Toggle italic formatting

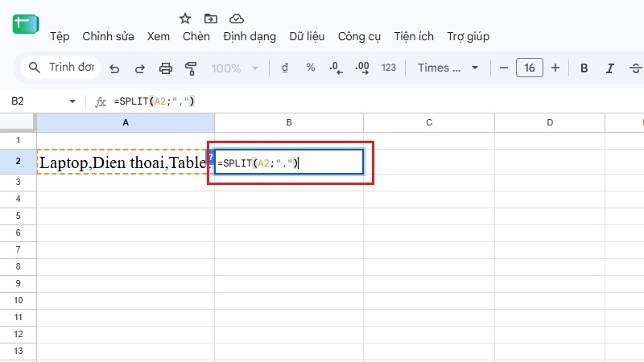coord(610,68)
